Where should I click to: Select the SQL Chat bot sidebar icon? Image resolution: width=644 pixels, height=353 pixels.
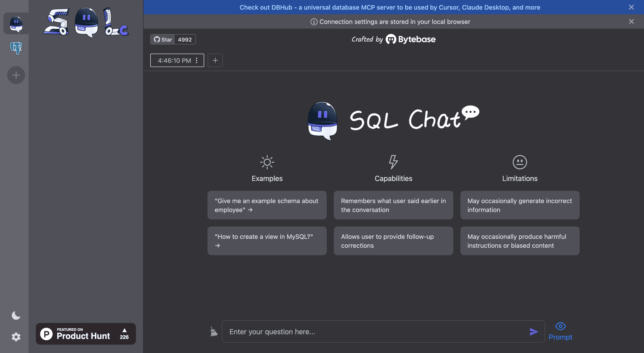click(16, 24)
